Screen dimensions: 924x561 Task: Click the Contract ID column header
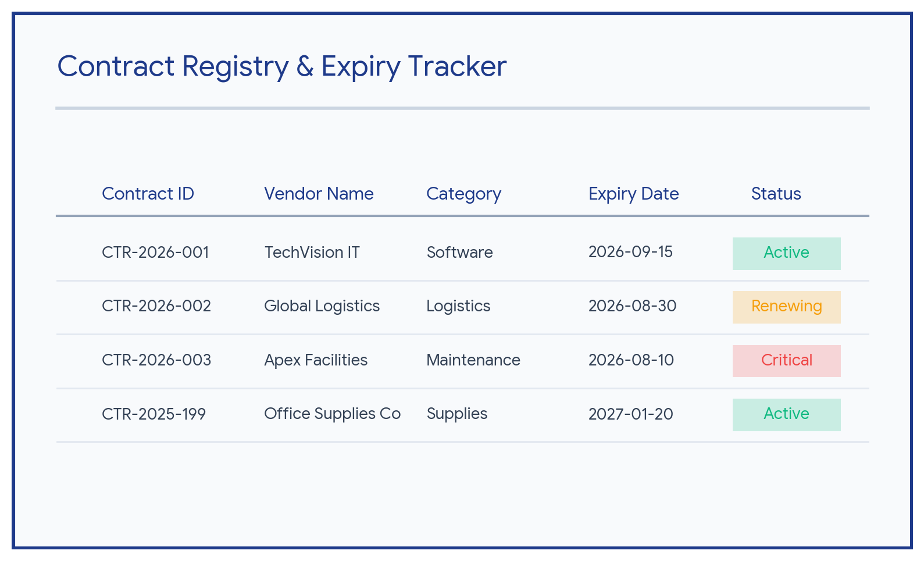tap(148, 194)
